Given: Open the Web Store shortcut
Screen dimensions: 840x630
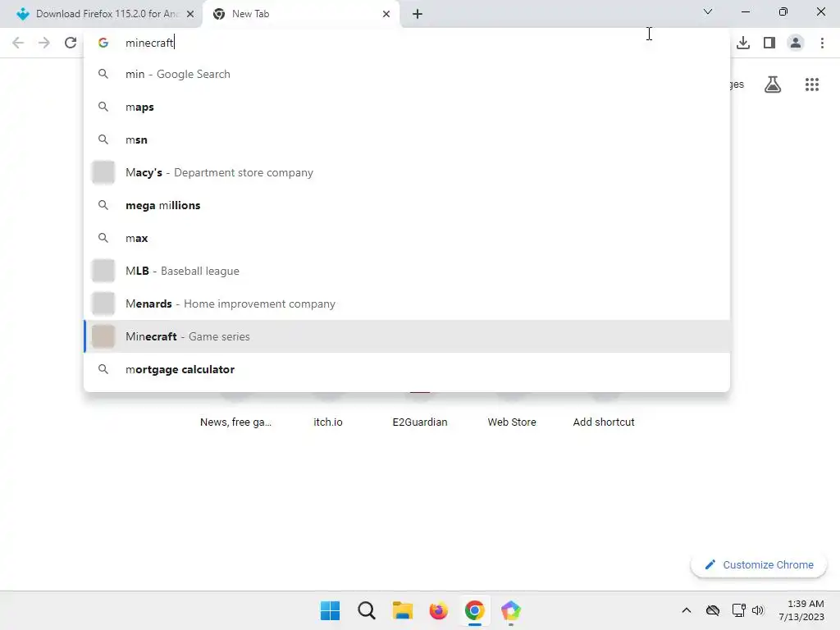Looking at the screenshot, I should (x=512, y=422).
